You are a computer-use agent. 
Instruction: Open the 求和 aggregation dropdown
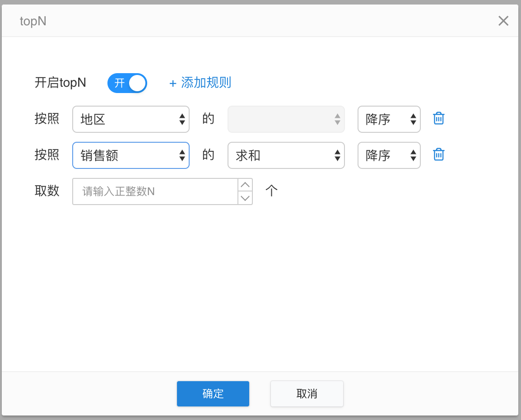pos(286,155)
